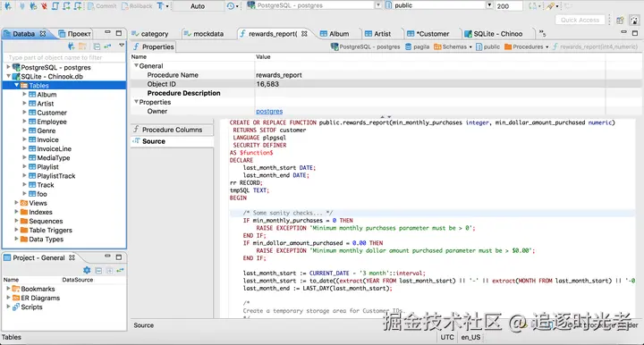Click the object name filter field
644x345 pixels.
point(64,57)
